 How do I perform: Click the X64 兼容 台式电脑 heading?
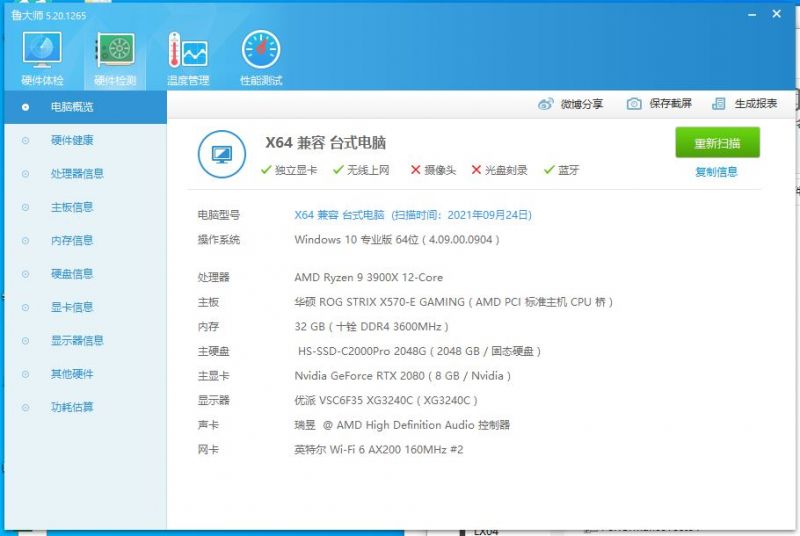pyautogui.click(x=326, y=142)
